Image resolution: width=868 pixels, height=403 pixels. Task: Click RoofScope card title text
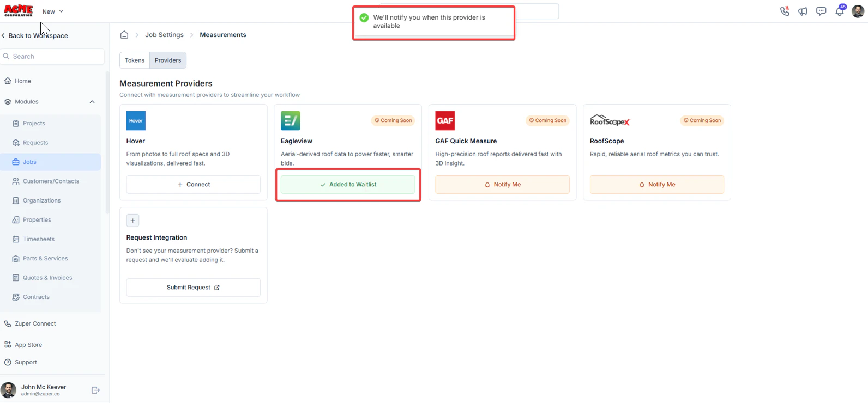[x=607, y=141]
